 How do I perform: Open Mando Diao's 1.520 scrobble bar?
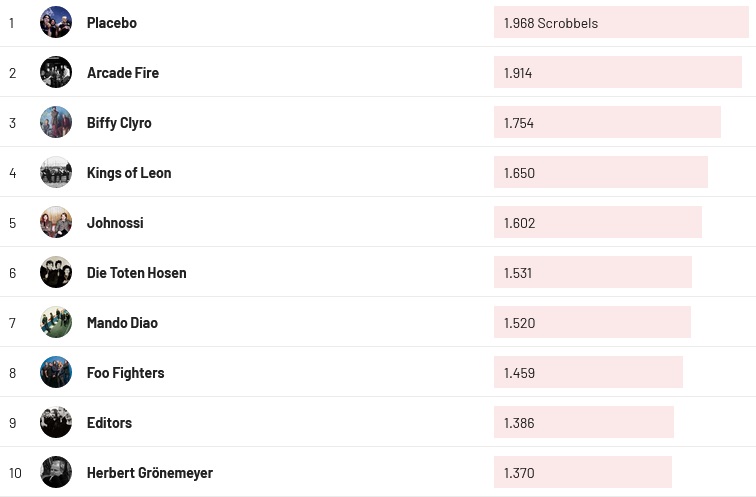(592, 322)
